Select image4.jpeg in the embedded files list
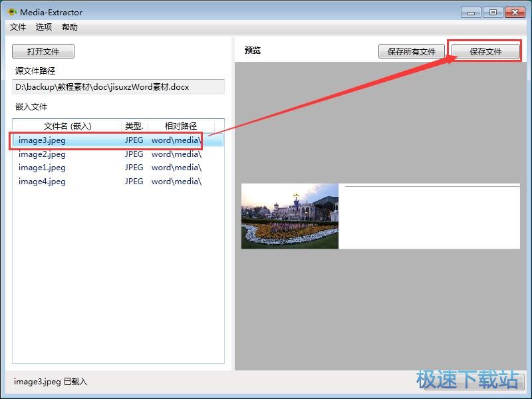This screenshot has height=399, width=532. click(x=41, y=181)
